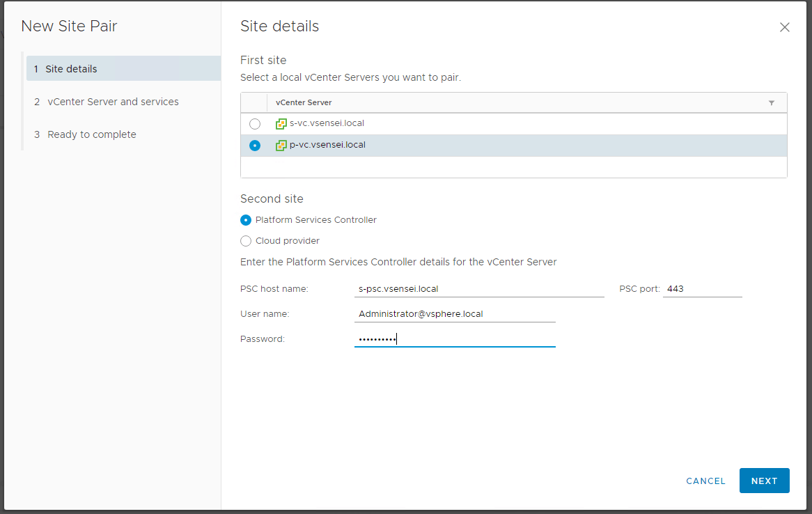Choose the Platform Services Controller option

coord(246,220)
